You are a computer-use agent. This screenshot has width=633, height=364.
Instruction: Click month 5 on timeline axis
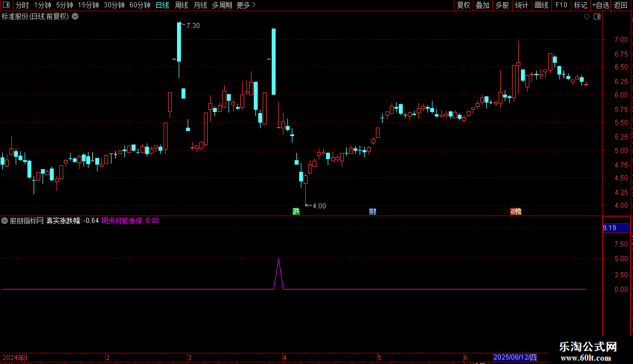tap(379, 357)
